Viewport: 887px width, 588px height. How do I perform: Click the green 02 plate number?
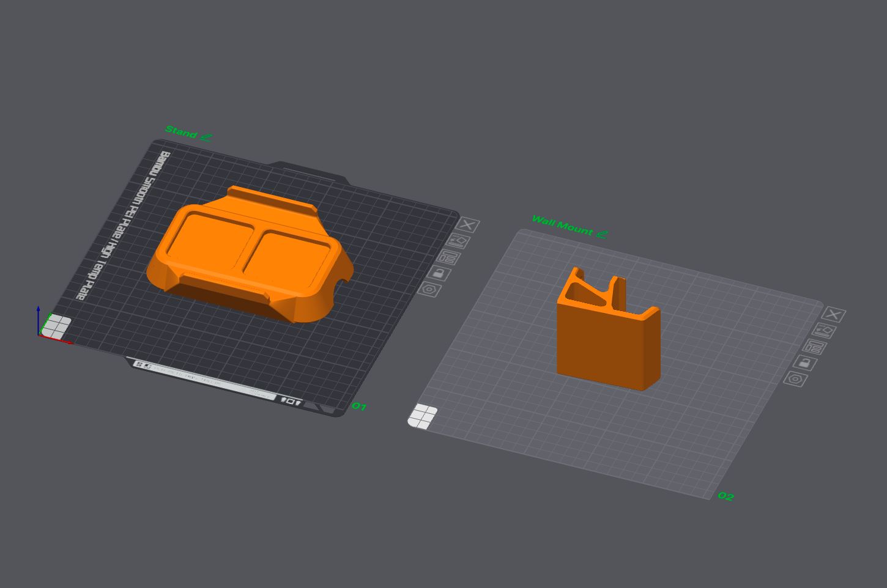pos(726,496)
